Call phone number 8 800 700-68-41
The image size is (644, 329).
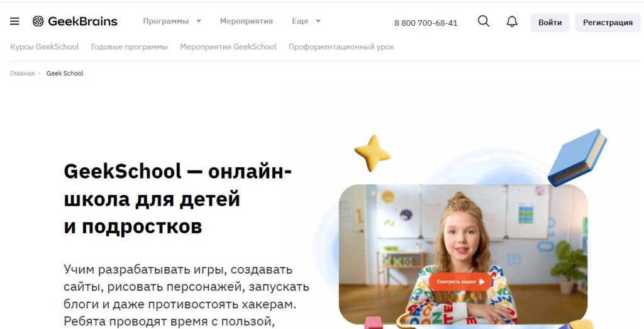click(426, 23)
